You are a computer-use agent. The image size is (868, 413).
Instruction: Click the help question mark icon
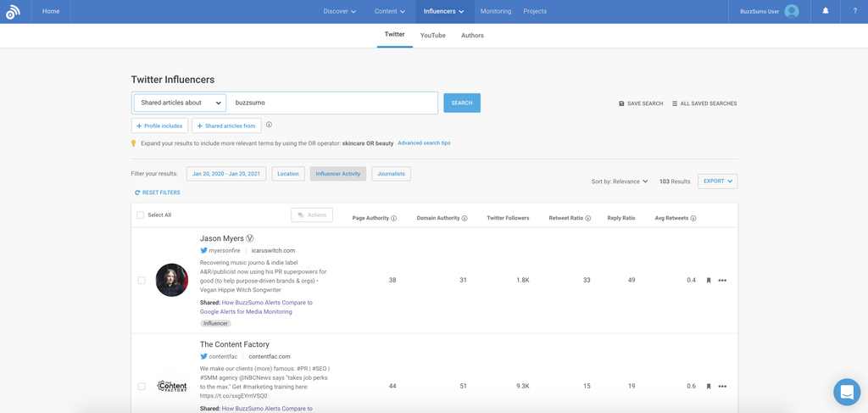coord(854,11)
